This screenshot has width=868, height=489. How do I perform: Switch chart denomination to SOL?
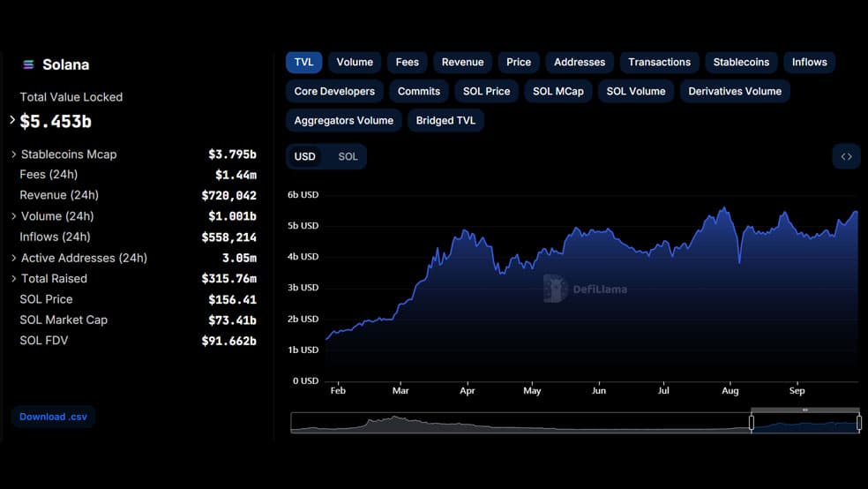click(x=348, y=157)
